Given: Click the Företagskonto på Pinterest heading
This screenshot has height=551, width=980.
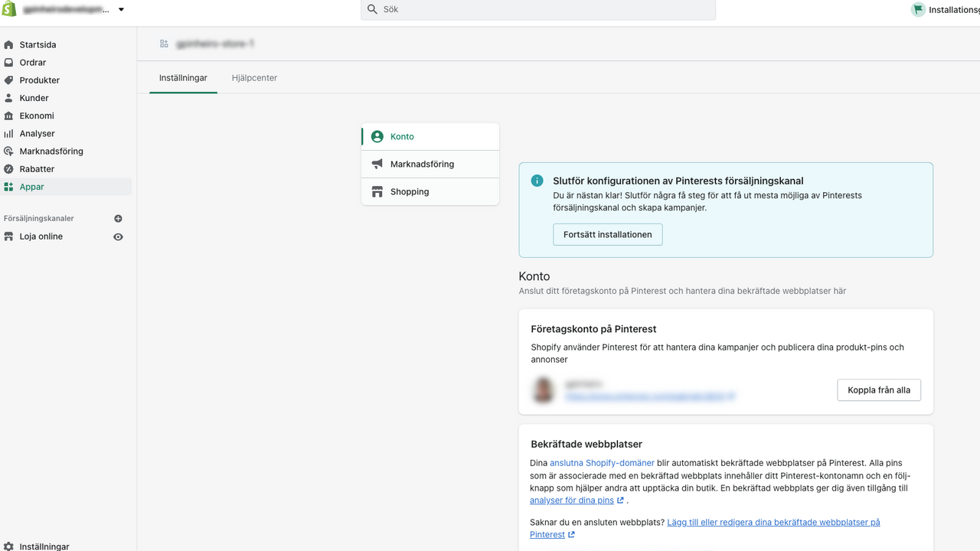Looking at the screenshot, I should point(593,329).
